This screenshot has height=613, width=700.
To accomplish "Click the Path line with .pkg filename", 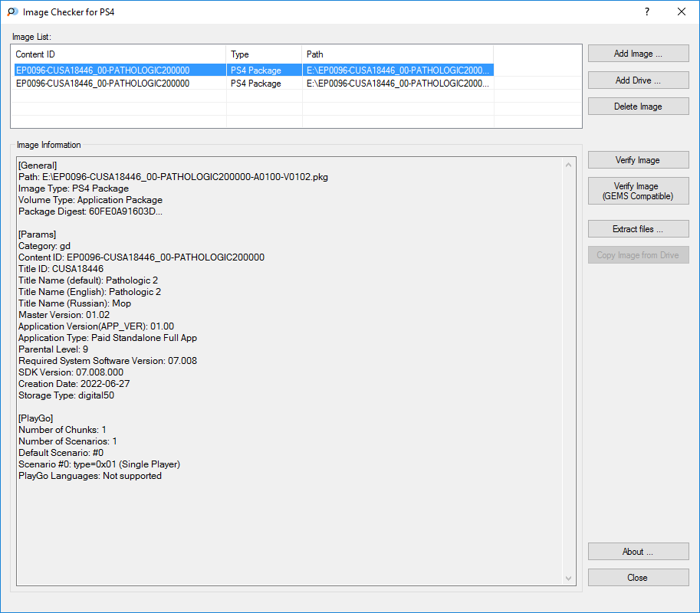I will [173, 177].
